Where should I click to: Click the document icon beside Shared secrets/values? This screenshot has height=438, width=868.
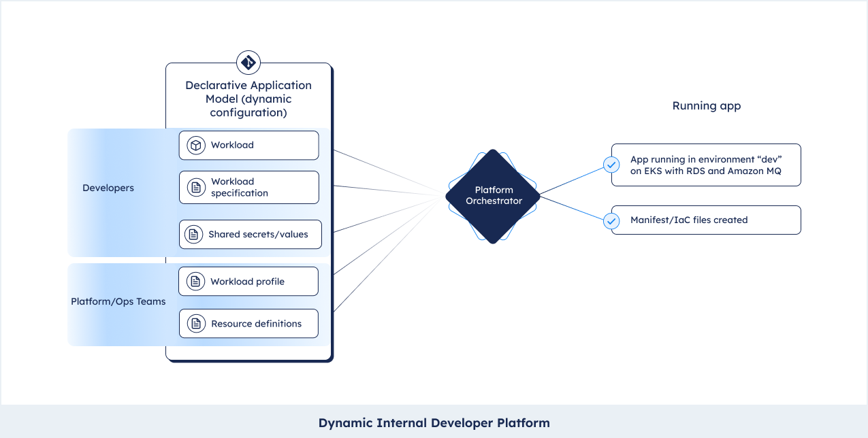click(x=194, y=235)
